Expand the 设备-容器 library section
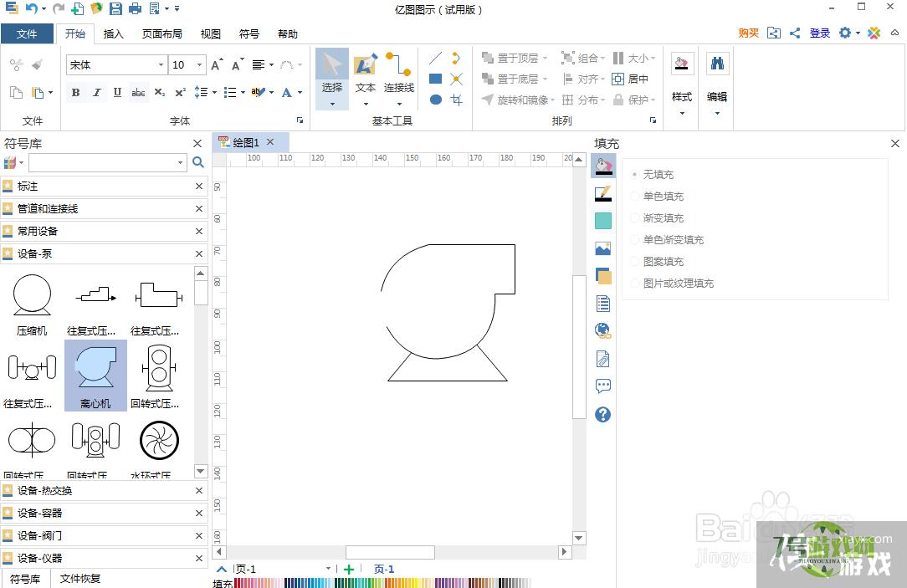 coord(104,513)
